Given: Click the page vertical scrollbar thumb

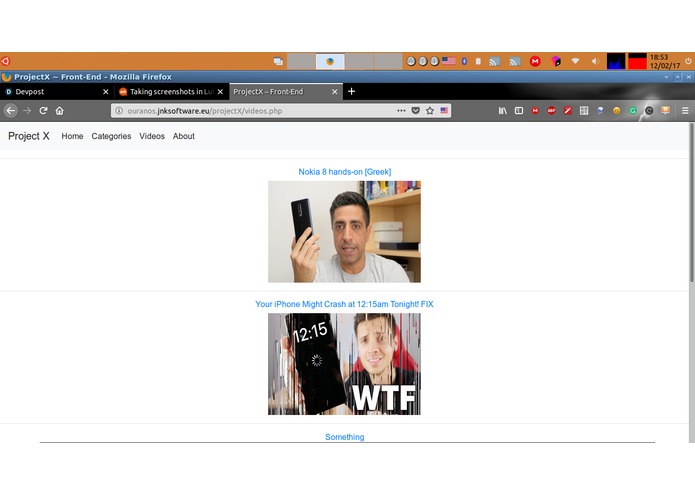Looking at the screenshot, I should pos(691,202).
